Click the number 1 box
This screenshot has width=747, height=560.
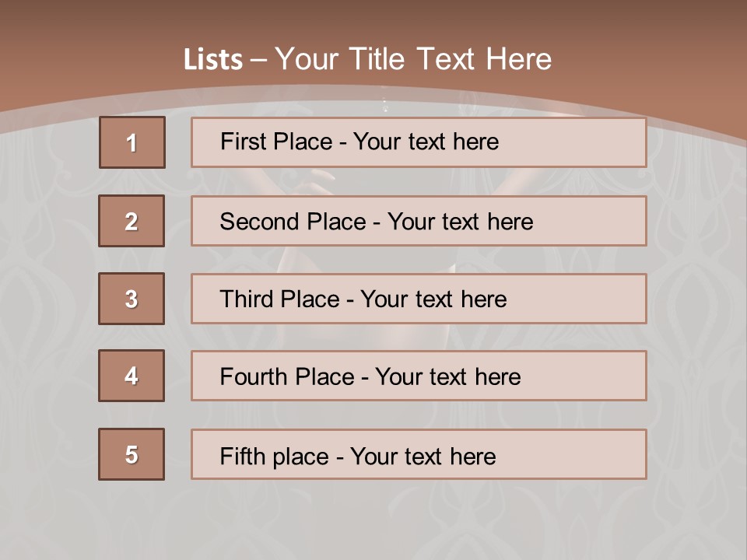pyautogui.click(x=132, y=142)
